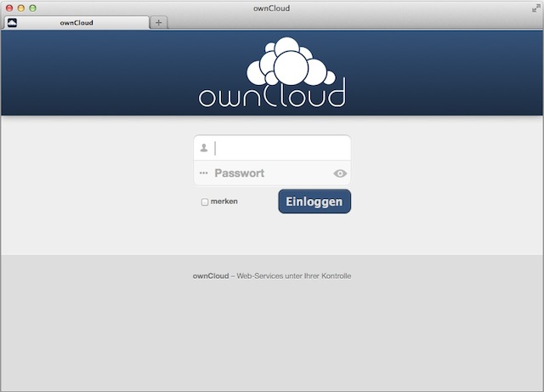Enter full screen using the arrows icon
Viewport: 544px width, 392px height.
click(x=536, y=9)
